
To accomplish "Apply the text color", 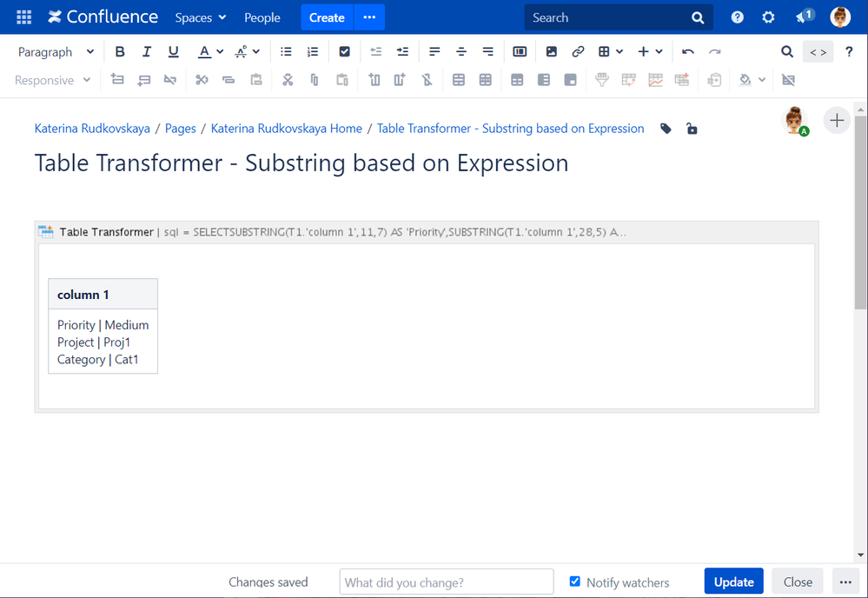I will pyautogui.click(x=204, y=51).
